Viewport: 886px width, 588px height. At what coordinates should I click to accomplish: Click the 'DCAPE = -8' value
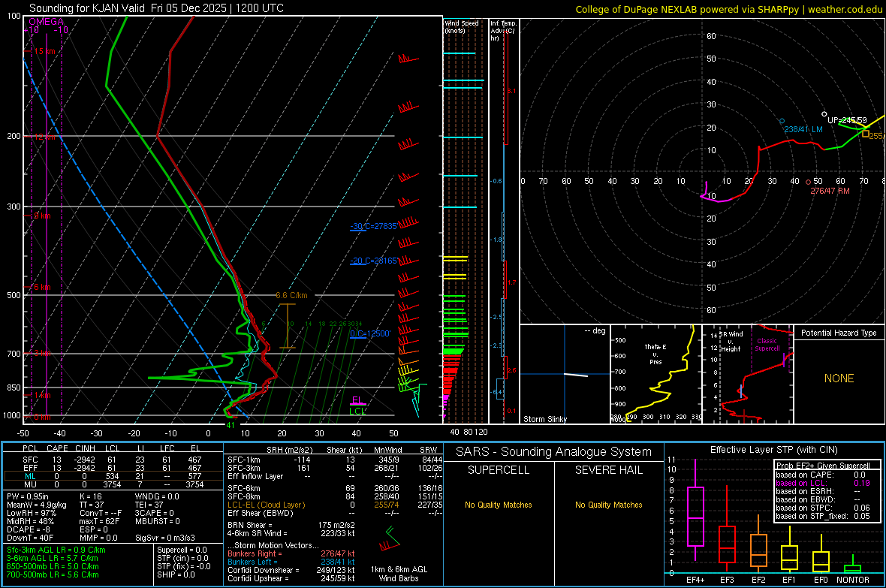29,529
